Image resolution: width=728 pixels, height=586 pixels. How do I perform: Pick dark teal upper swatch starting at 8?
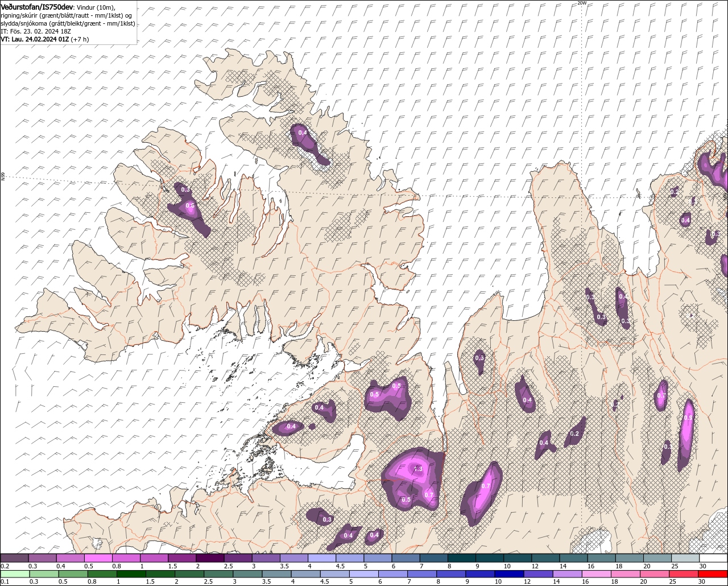click(462, 558)
